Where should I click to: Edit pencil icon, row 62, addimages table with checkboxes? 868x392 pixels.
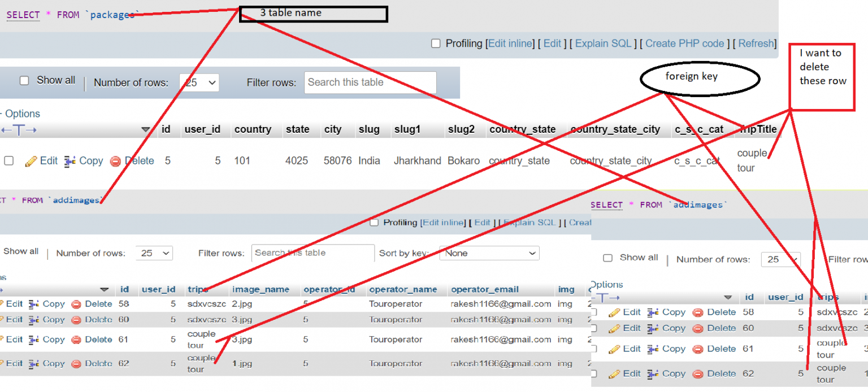coord(614,374)
